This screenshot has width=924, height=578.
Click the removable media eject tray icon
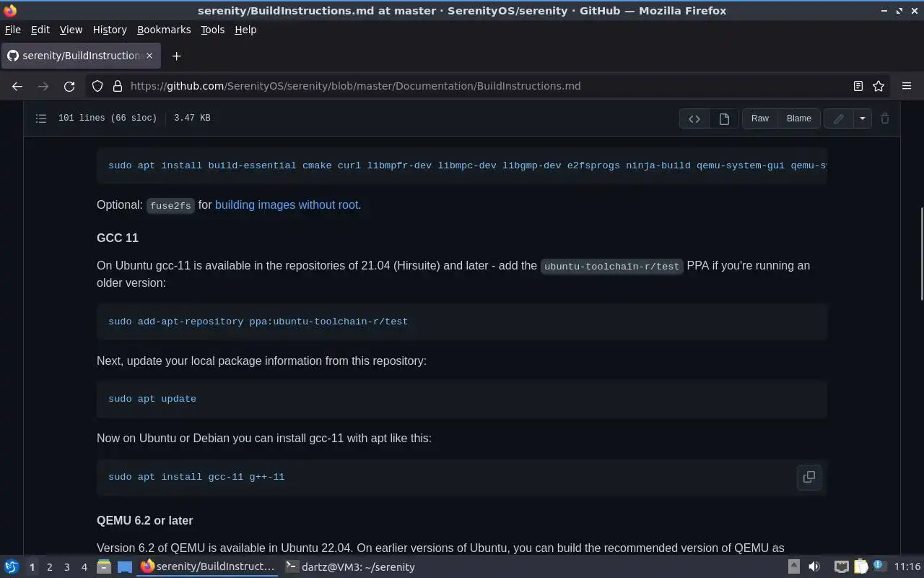point(793,567)
